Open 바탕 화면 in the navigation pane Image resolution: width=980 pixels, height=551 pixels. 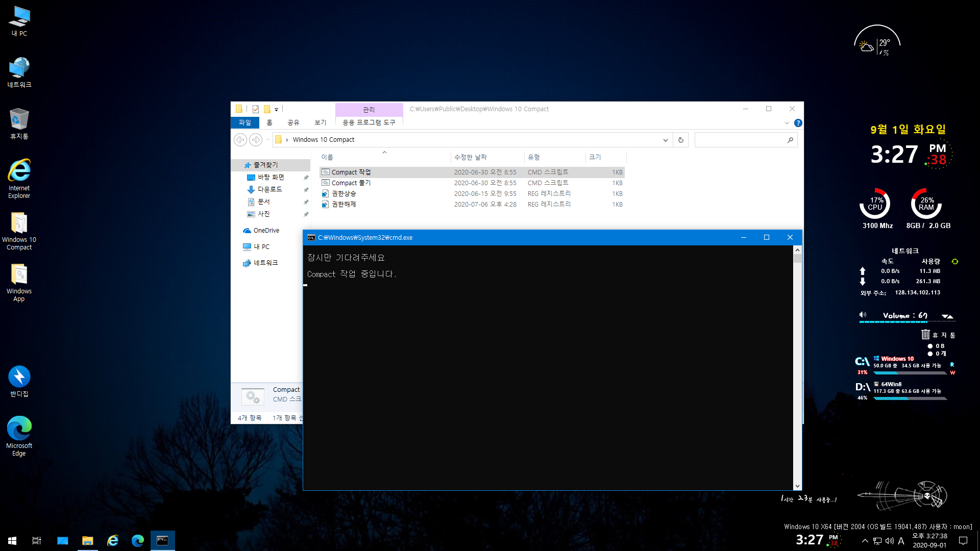[x=271, y=177]
